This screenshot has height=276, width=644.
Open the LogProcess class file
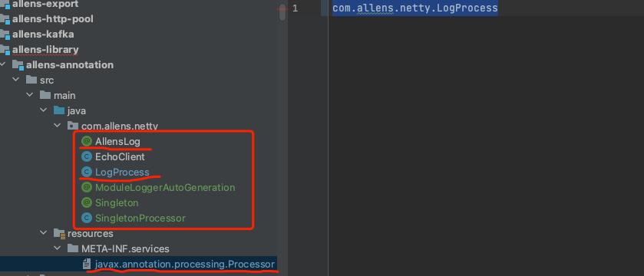[122, 172]
